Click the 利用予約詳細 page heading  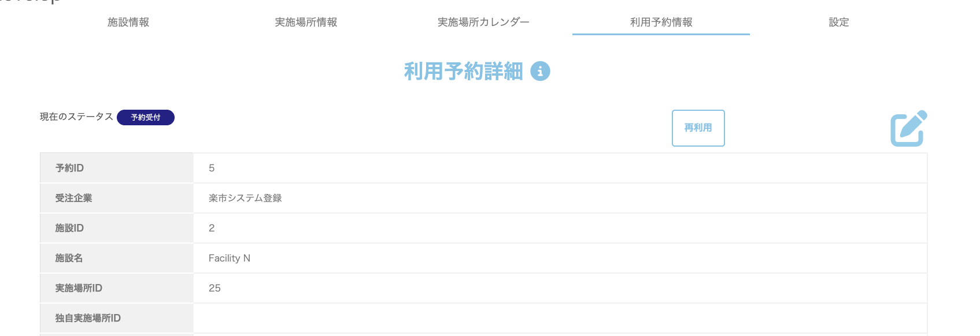tap(463, 72)
